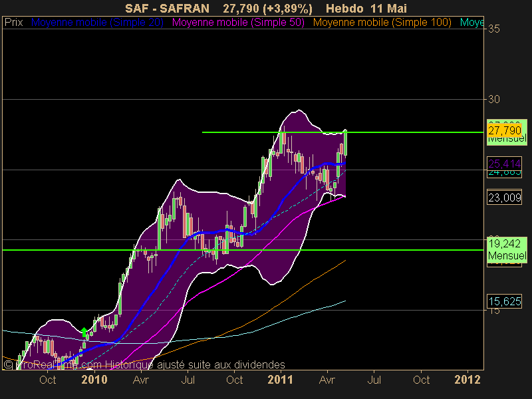Click the "Hebdo 11 Mai" period label

(366, 8)
